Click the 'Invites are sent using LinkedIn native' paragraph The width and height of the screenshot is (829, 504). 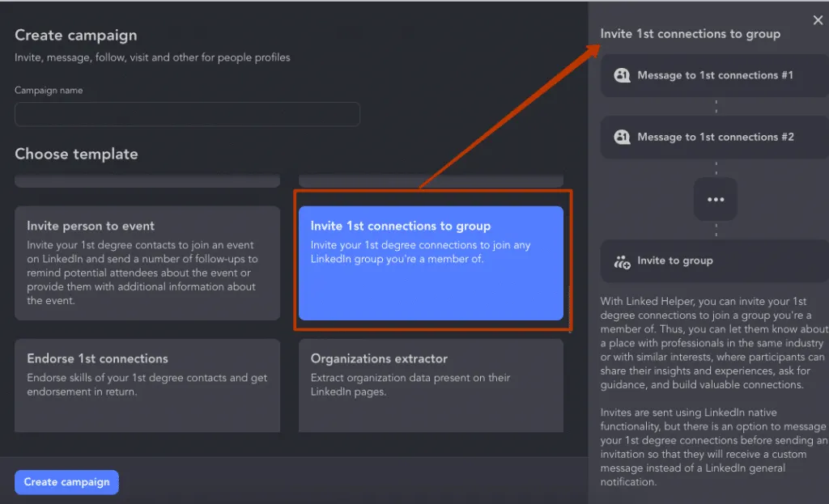click(714, 447)
